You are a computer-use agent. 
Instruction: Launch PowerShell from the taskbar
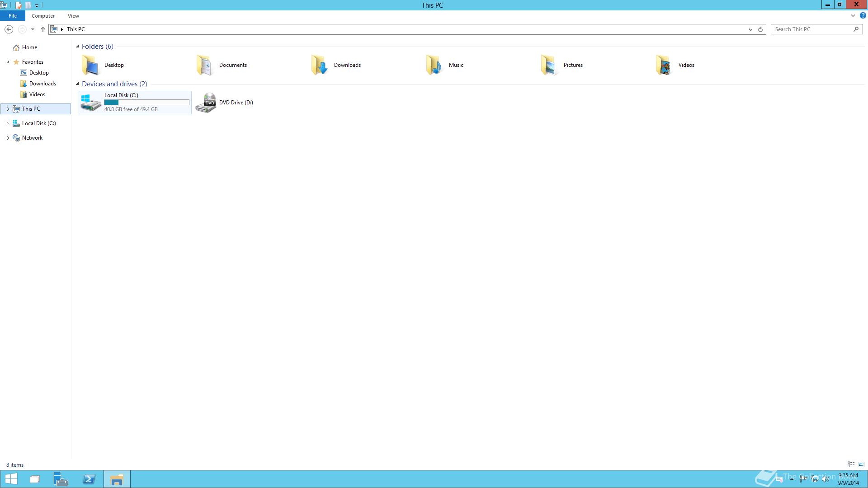pyautogui.click(x=89, y=479)
